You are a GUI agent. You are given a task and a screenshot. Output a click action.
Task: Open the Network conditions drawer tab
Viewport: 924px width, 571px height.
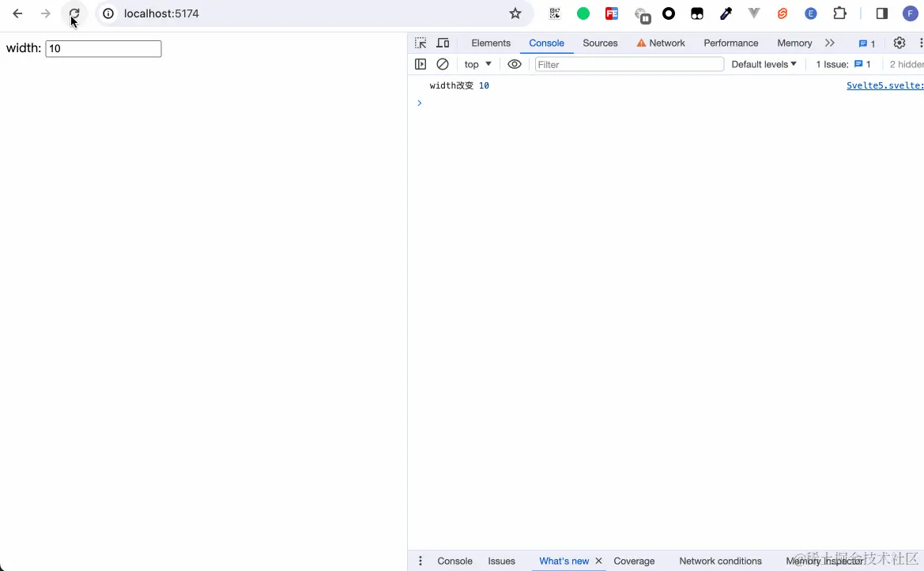click(720, 561)
